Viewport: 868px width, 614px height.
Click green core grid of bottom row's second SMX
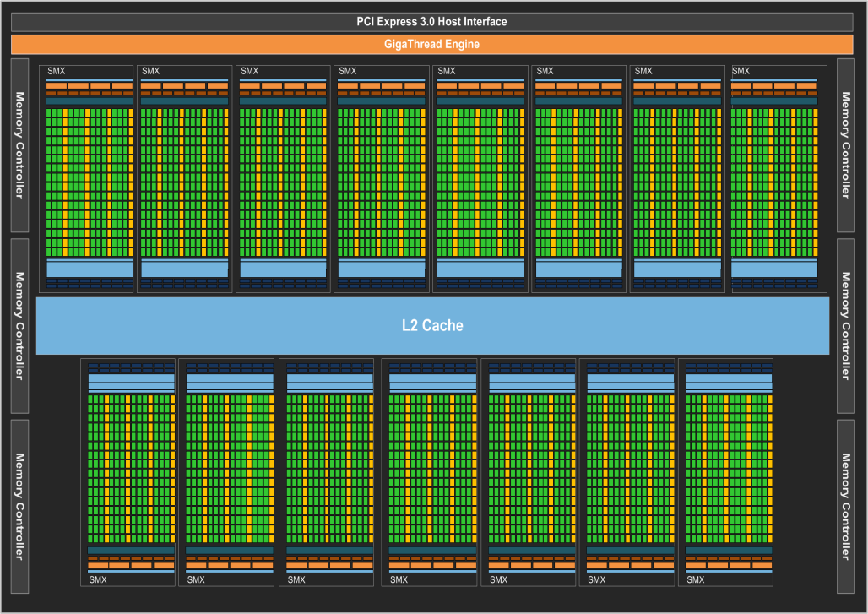pyautogui.click(x=227, y=469)
